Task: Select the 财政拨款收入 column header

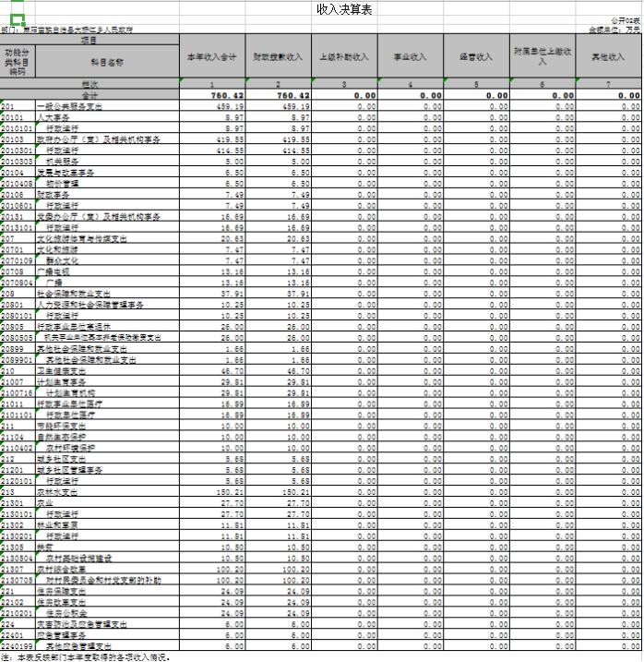Action: (277, 57)
